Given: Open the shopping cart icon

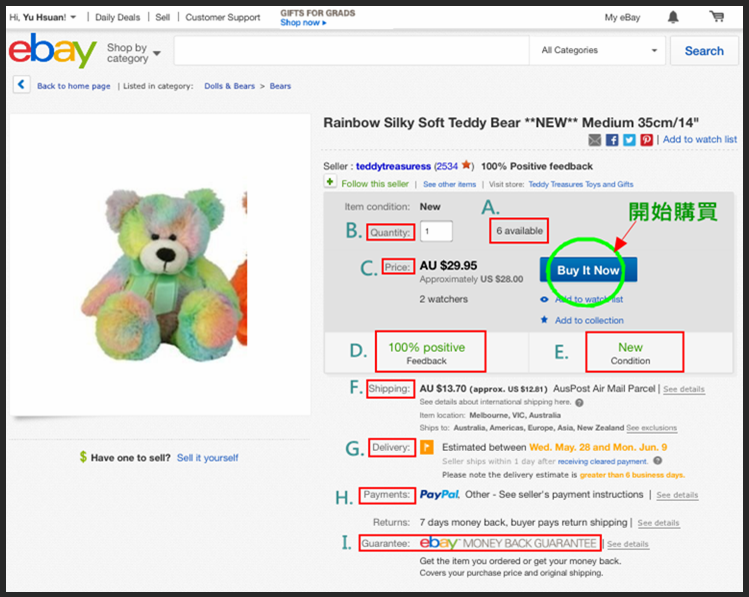Looking at the screenshot, I should (716, 17).
